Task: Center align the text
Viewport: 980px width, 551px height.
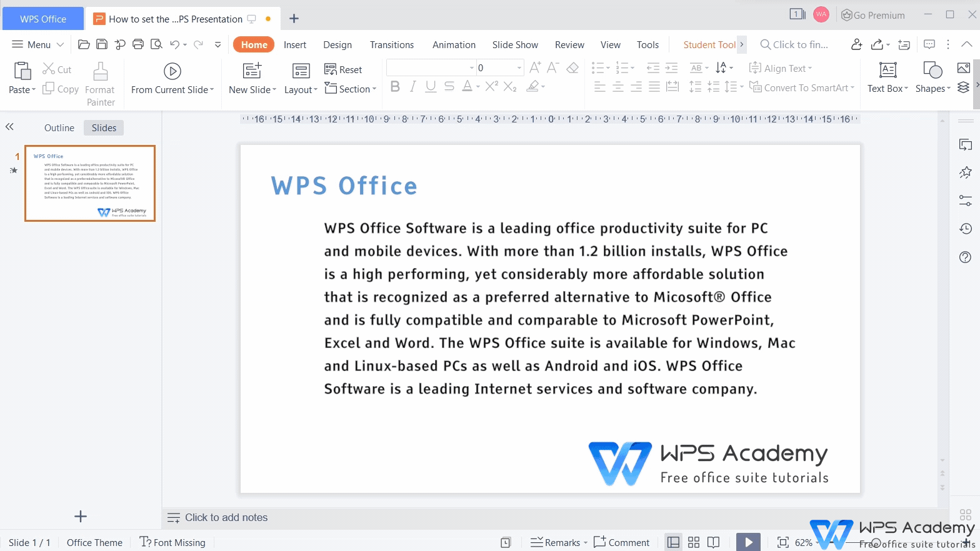Action: [x=618, y=87]
